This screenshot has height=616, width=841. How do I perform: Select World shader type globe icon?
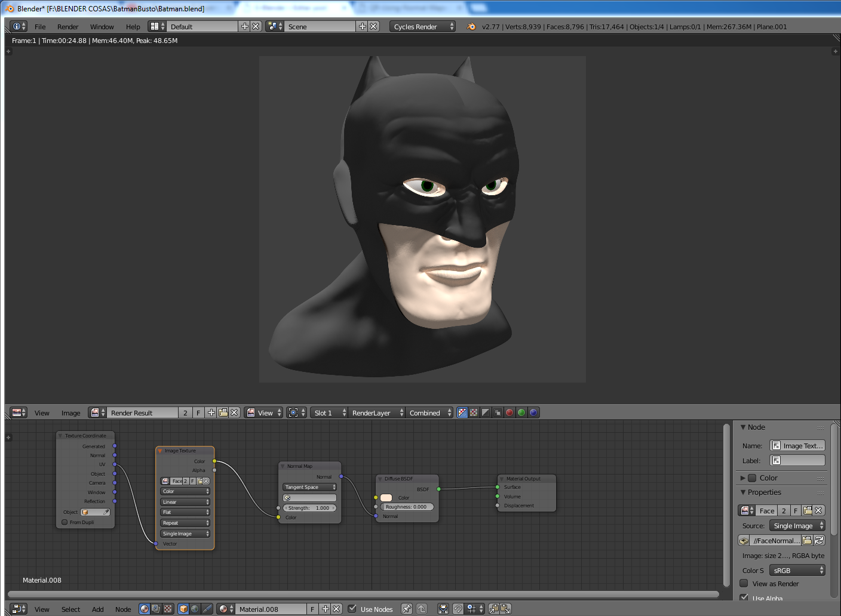click(195, 609)
